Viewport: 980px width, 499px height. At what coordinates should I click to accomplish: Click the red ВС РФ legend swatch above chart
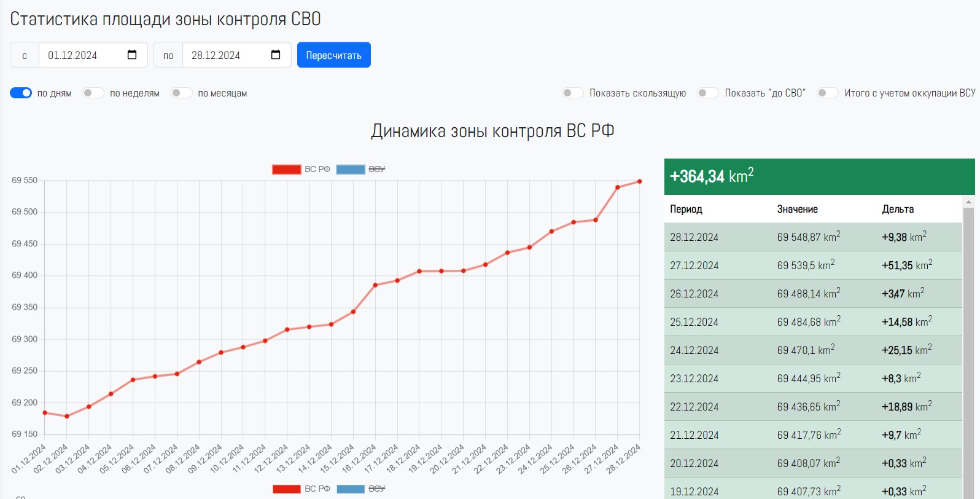[286, 170]
